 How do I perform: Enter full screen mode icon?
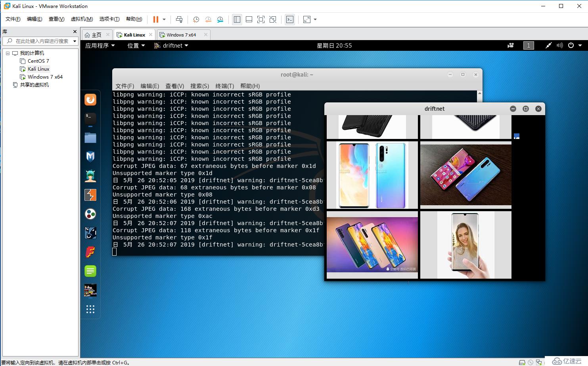(x=261, y=19)
